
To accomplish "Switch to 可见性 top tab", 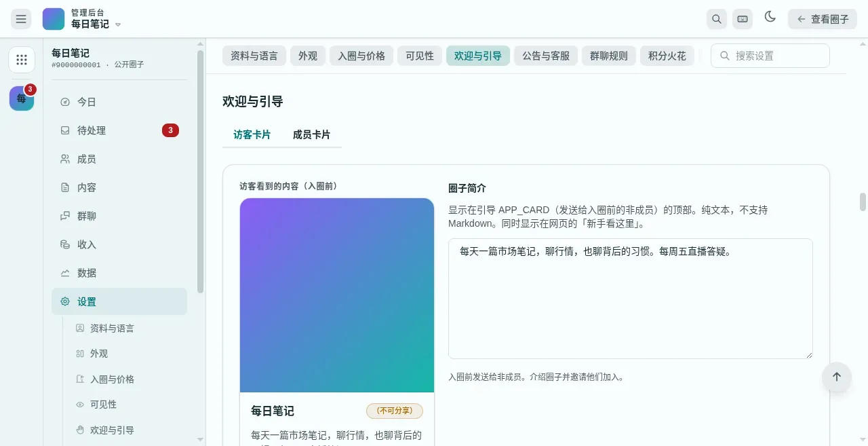I will pos(420,56).
